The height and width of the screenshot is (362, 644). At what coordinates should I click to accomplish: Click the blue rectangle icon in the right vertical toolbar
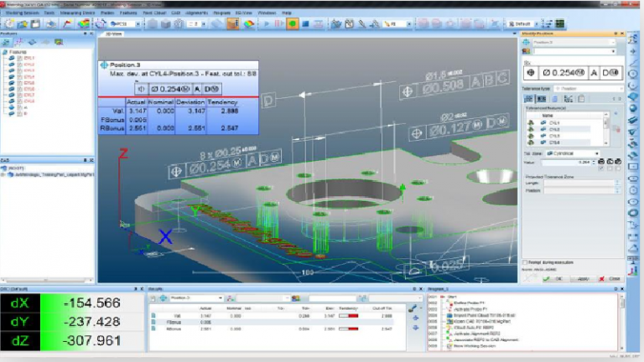633,167
